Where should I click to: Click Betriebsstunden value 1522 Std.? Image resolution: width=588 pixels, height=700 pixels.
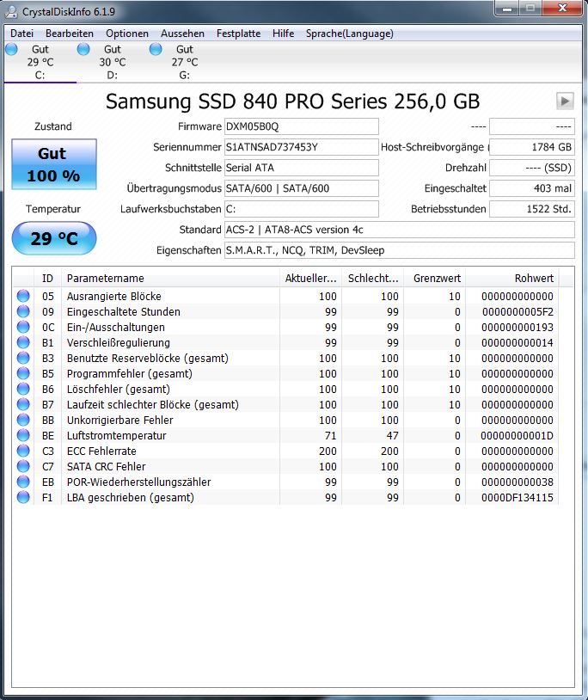[532, 209]
